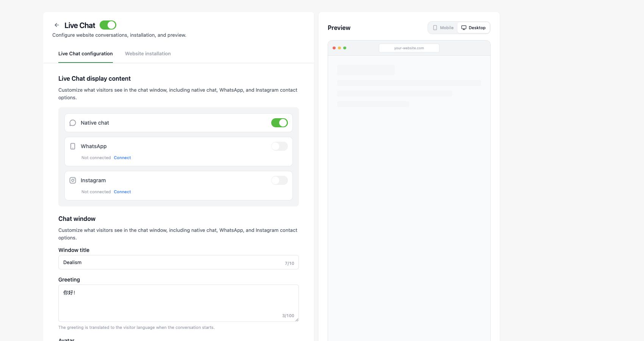Click the WhatsApp phone icon
The image size is (644, 341).
pyautogui.click(x=73, y=146)
